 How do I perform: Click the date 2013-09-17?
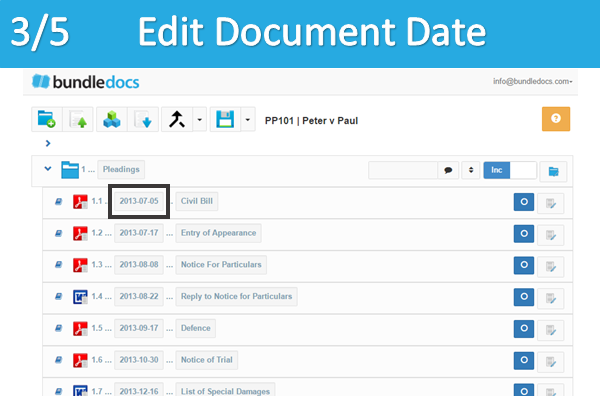(x=139, y=328)
